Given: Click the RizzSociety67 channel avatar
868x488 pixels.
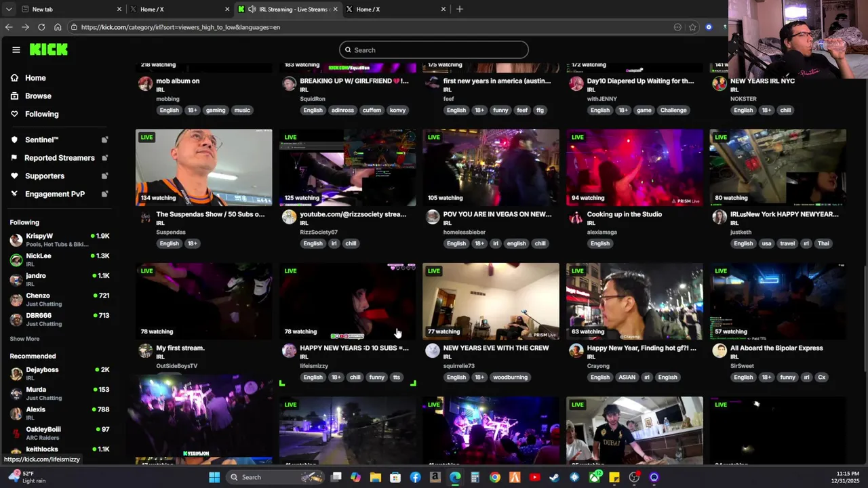Looking at the screenshot, I should coord(289,217).
